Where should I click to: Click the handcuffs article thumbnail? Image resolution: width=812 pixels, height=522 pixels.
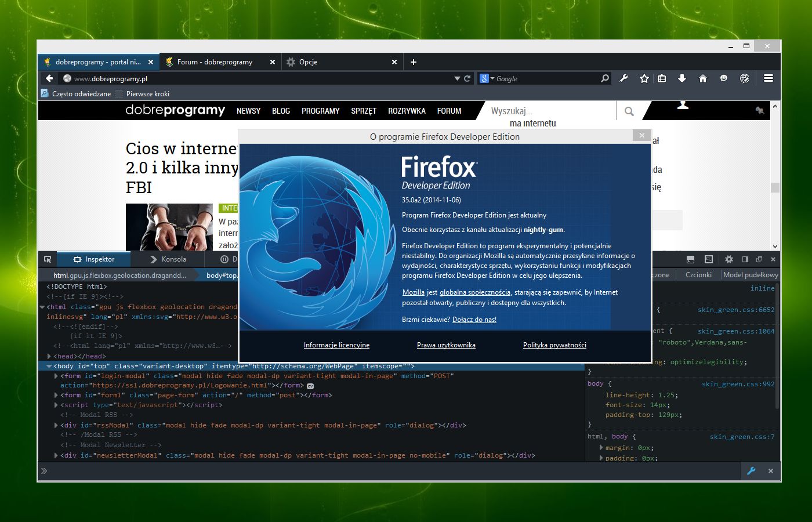169,227
